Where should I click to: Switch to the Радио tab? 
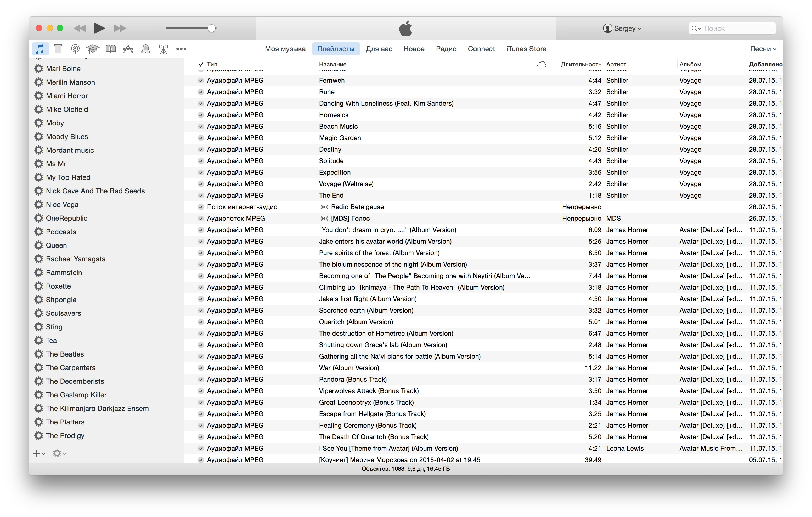[446, 49]
